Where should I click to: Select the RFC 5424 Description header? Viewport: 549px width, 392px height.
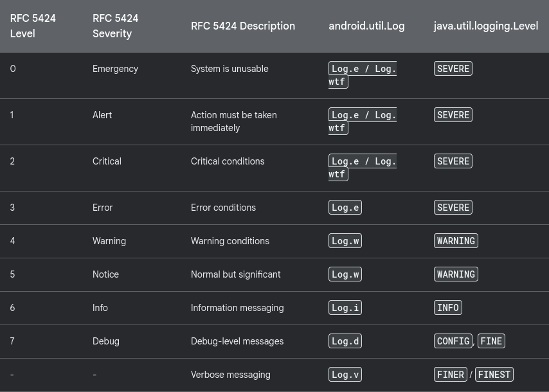[x=243, y=26]
